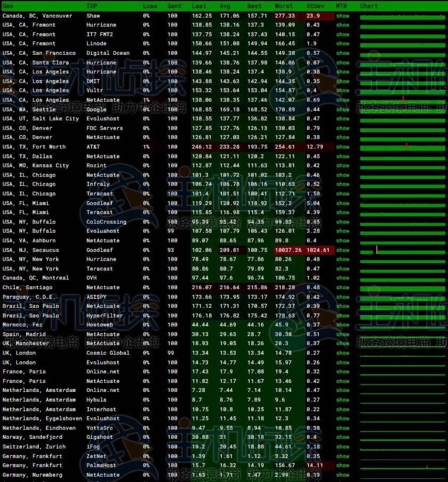Click show for Frankfurt ZetNet row

(x=343, y=456)
